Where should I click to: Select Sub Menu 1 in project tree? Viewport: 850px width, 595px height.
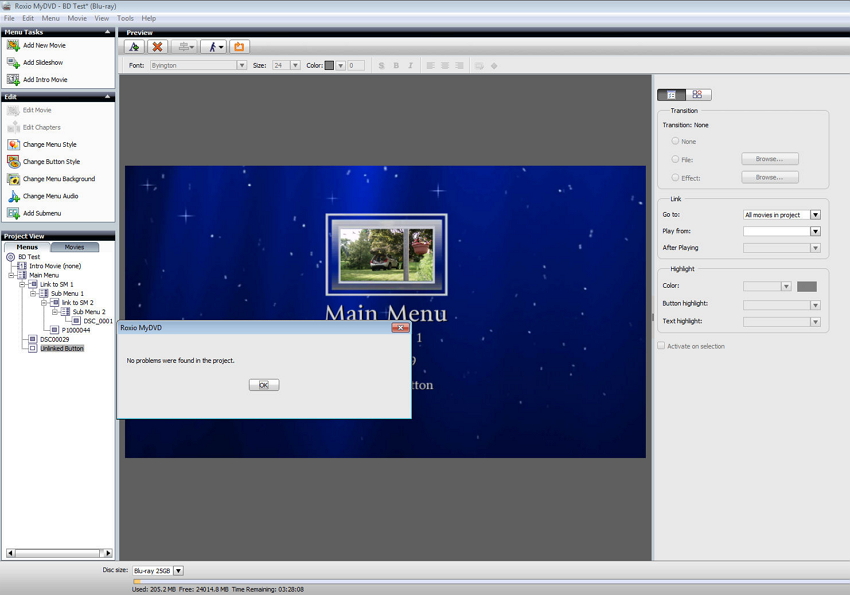[x=67, y=293]
